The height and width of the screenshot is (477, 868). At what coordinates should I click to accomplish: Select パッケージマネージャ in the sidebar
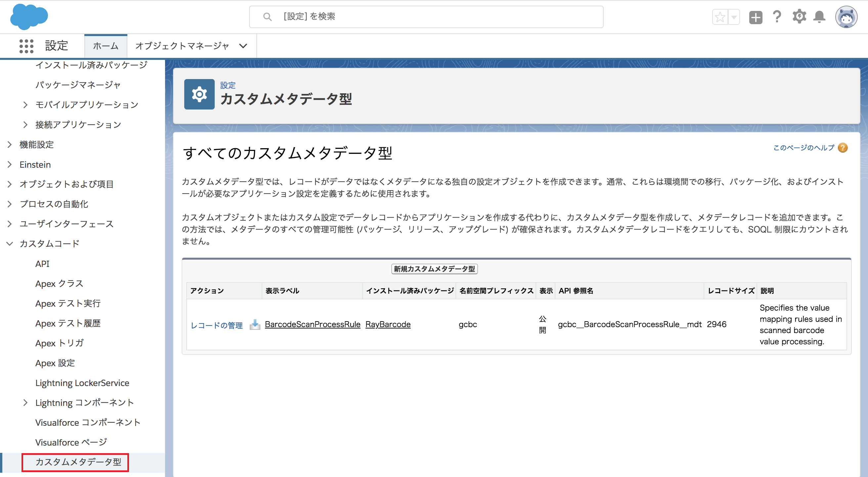[x=78, y=85]
